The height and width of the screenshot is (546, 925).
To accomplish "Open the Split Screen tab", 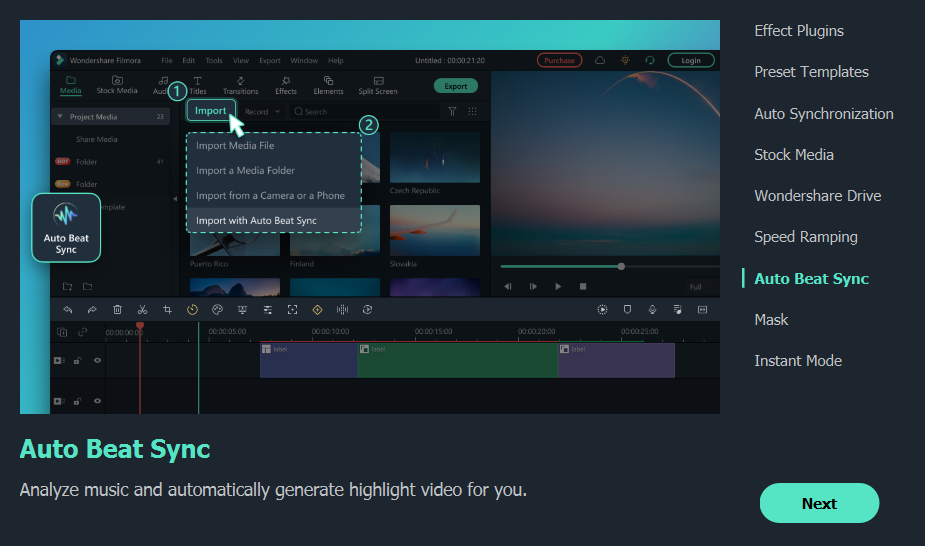I will [378, 85].
